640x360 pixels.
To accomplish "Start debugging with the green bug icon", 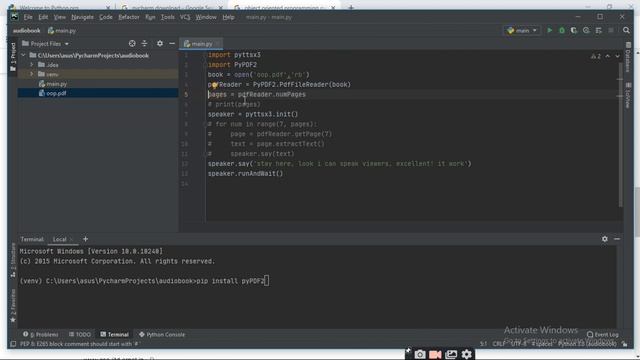I will (562, 31).
